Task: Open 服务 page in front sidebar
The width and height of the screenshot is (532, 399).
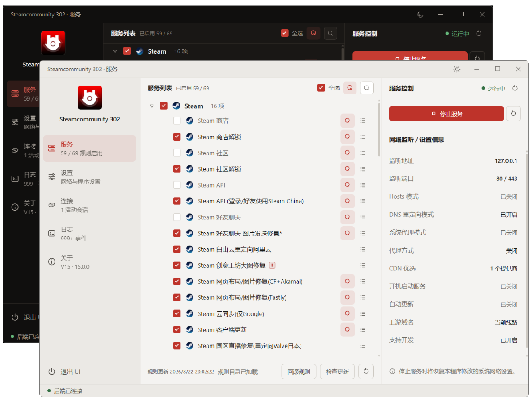Action: (90, 149)
